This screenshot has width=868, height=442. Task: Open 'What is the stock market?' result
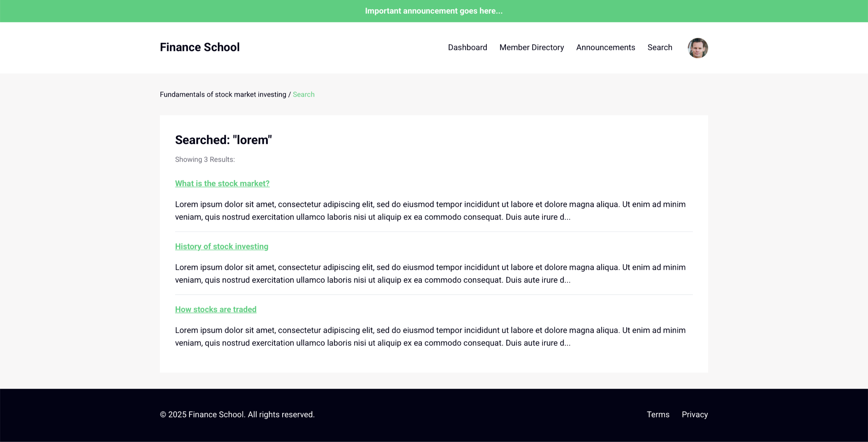pyautogui.click(x=222, y=184)
